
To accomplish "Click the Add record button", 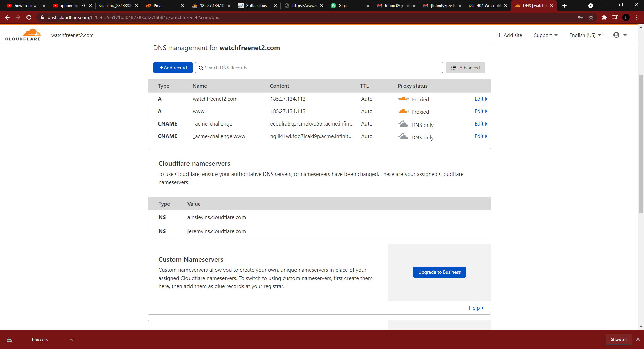I will pos(173,68).
